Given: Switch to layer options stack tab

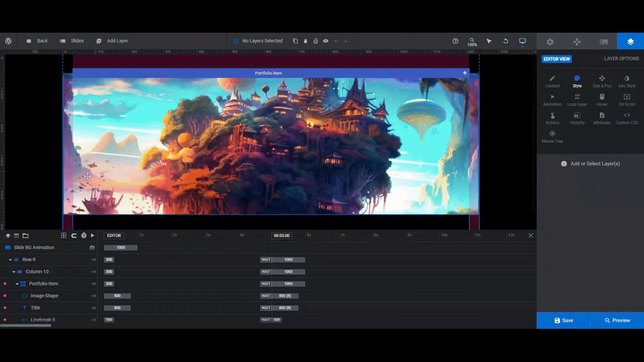Looking at the screenshot, I should point(630,42).
